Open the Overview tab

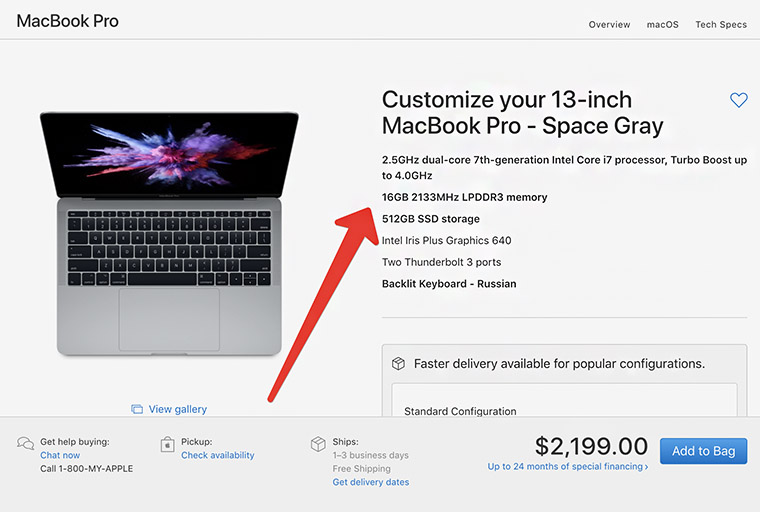[609, 25]
